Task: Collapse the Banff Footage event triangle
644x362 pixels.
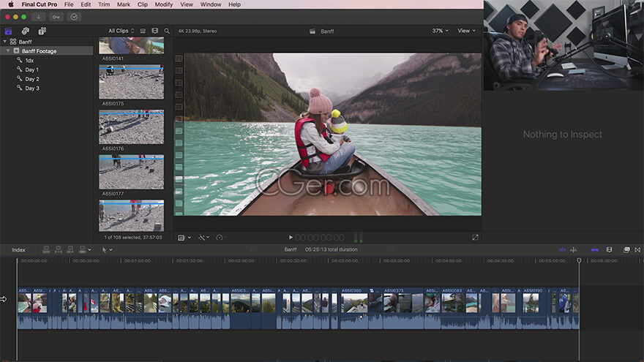Action: [x=8, y=51]
